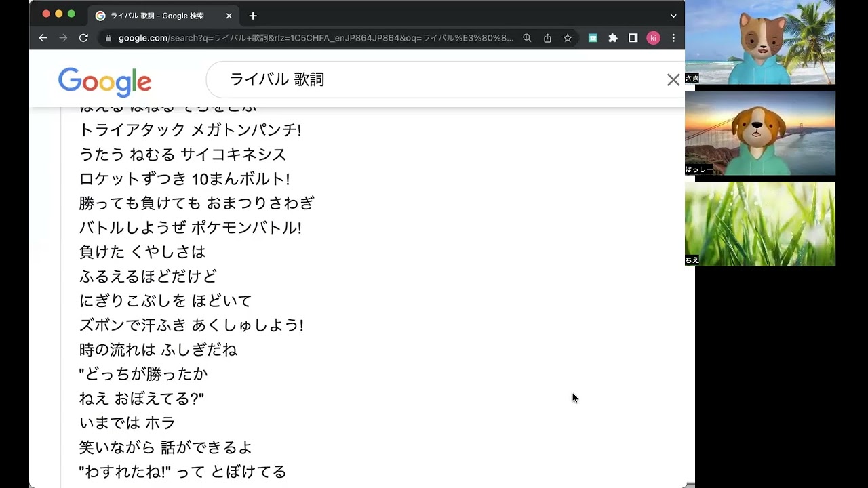Click lyric line うたう ねむる サイコキネシス

(183, 155)
